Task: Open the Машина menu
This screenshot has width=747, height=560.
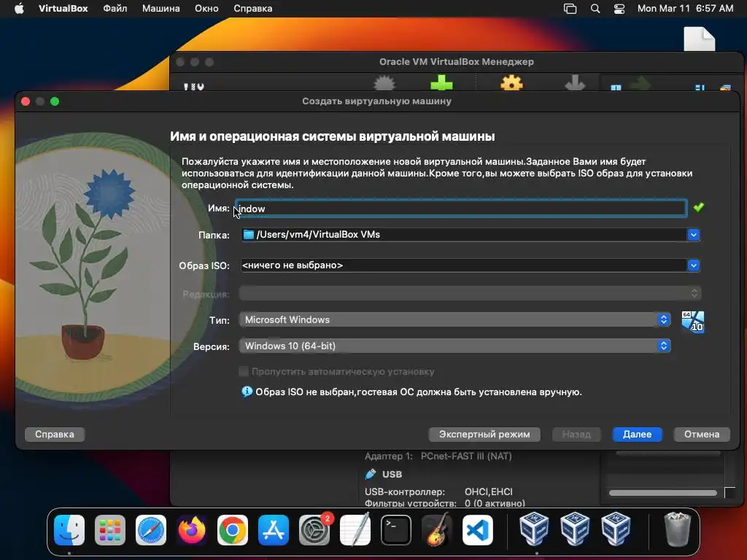Action: pyautogui.click(x=161, y=9)
